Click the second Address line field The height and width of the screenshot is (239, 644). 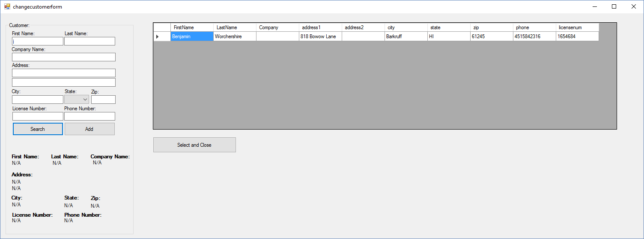click(64, 82)
